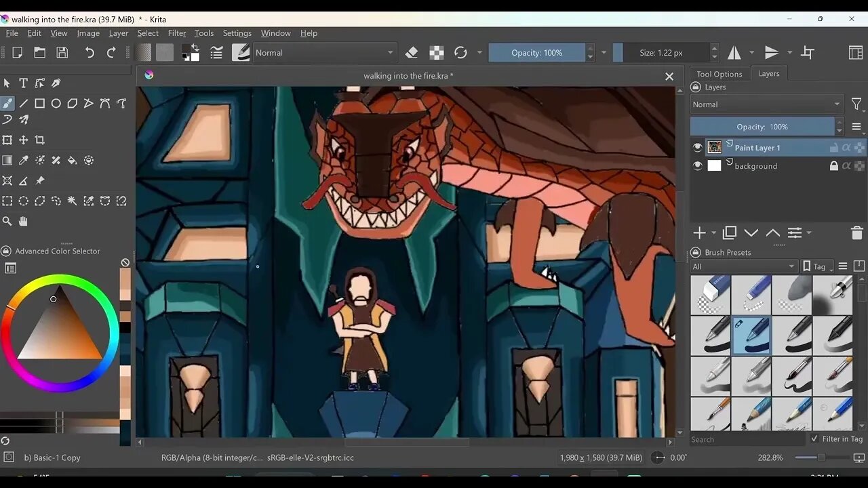Open the Filter menu
Viewport: 868px width, 488px height.
coord(177,33)
